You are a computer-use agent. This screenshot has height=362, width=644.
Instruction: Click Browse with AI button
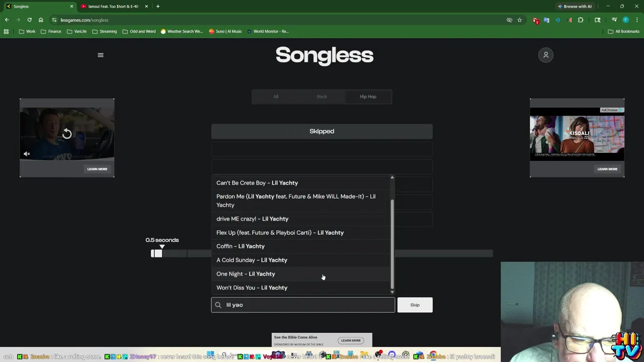click(x=575, y=7)
